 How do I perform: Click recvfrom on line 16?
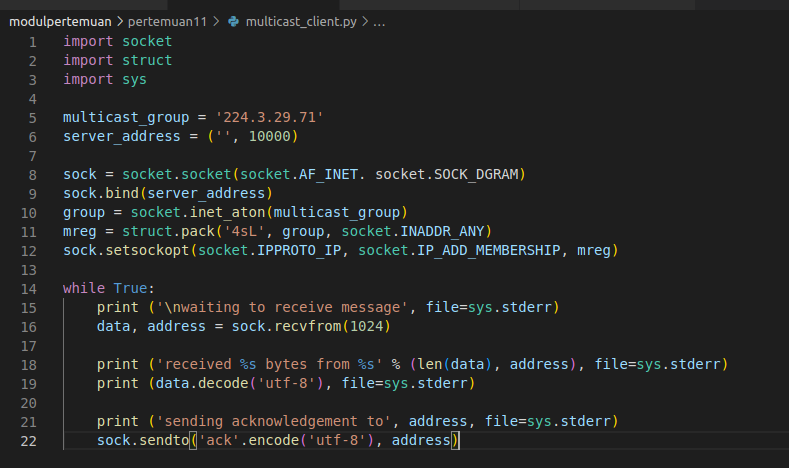307,327
